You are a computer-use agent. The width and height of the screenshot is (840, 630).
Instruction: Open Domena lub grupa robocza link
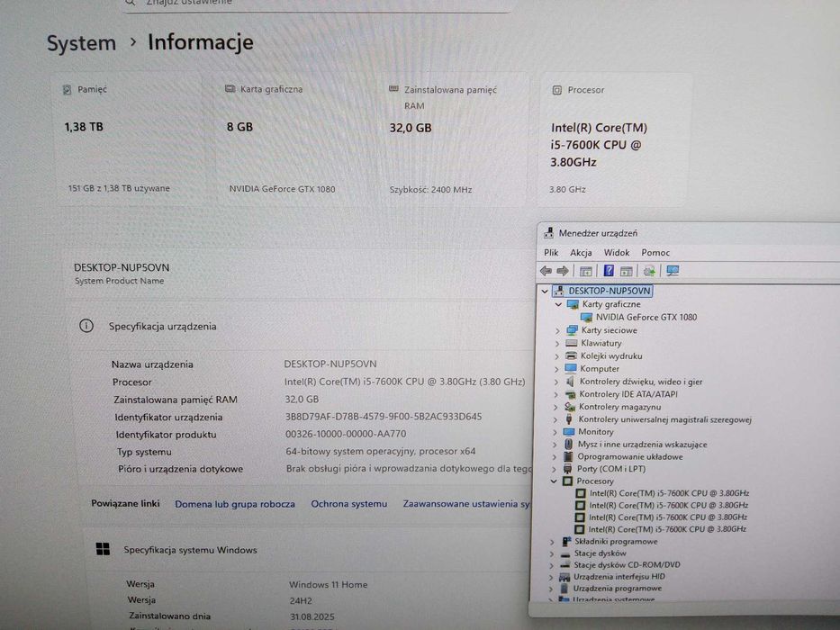235,504
